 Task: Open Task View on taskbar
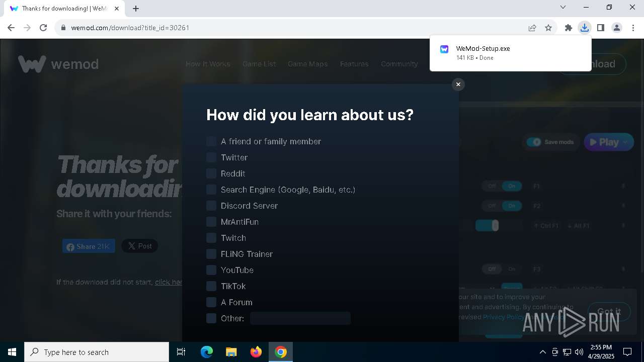tap(181, 352)
